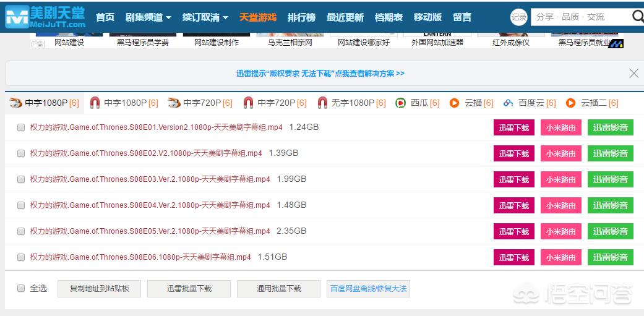Click the 通用批量下载 button

click(278, 289)
